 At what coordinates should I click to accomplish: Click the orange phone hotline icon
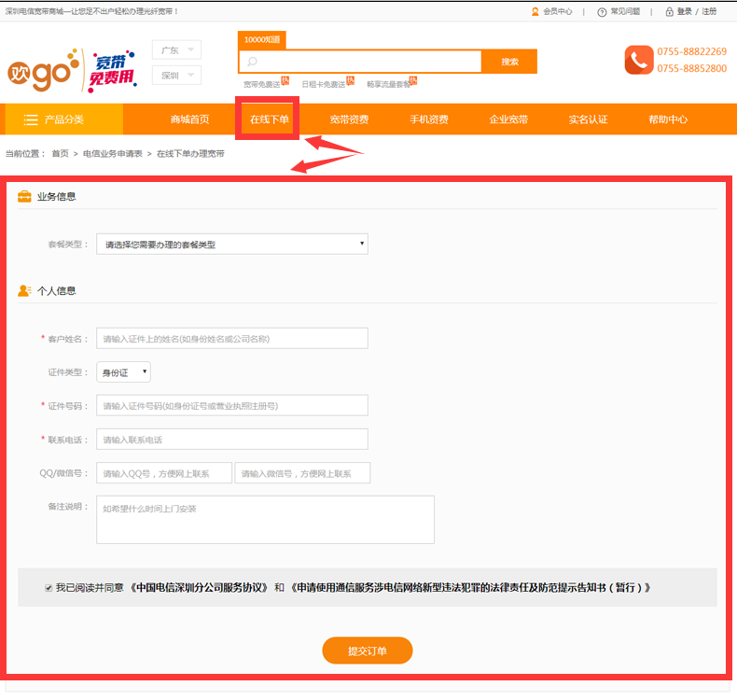coord(639,61)
